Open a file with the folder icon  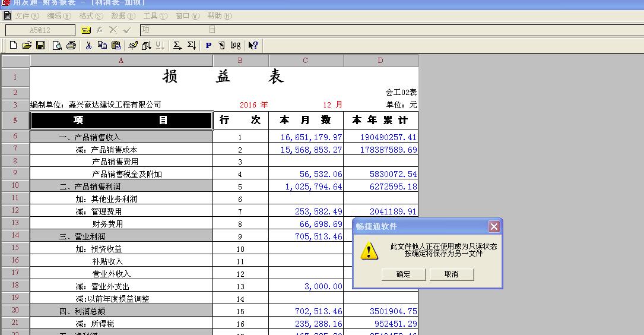[x=27, y=45]
